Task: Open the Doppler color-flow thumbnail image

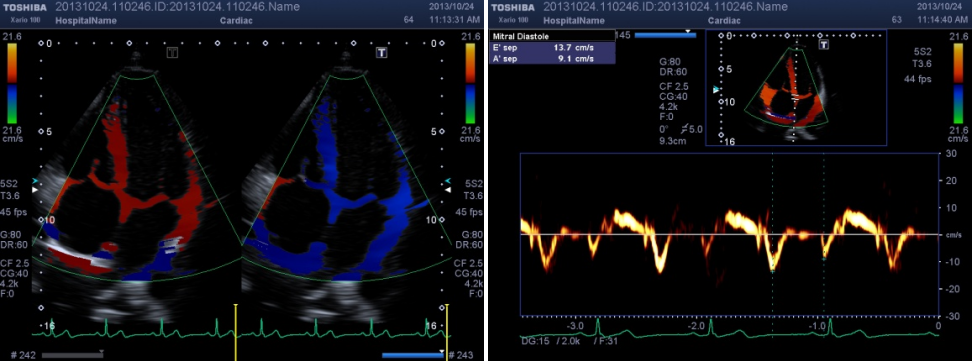Action: [x=796, y=87]
